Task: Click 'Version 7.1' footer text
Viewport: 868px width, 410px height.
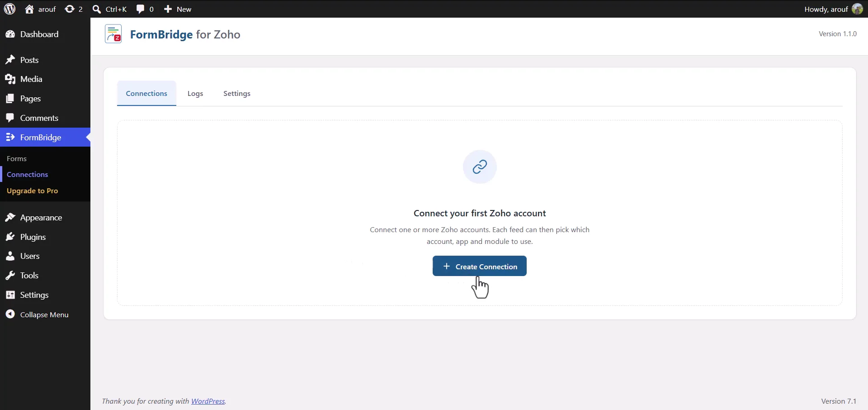Action: coord(839,401)
